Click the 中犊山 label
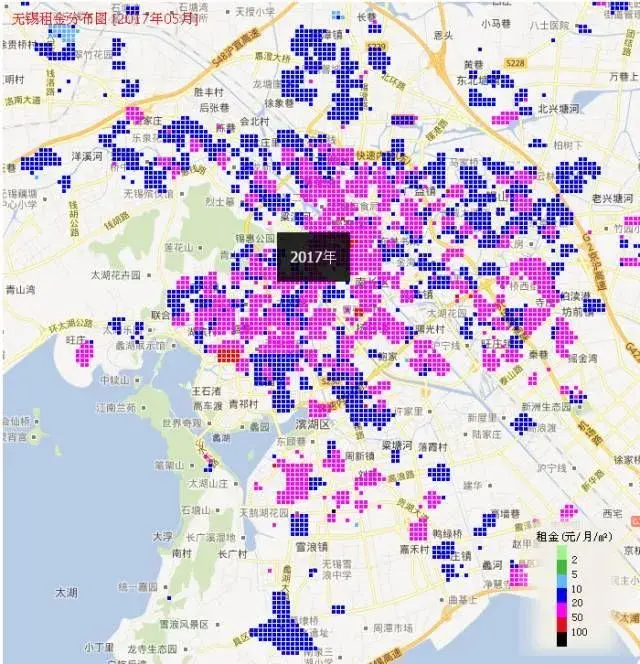Image resolution: width=640 pixels, height=664 pixels. (115, 380)
